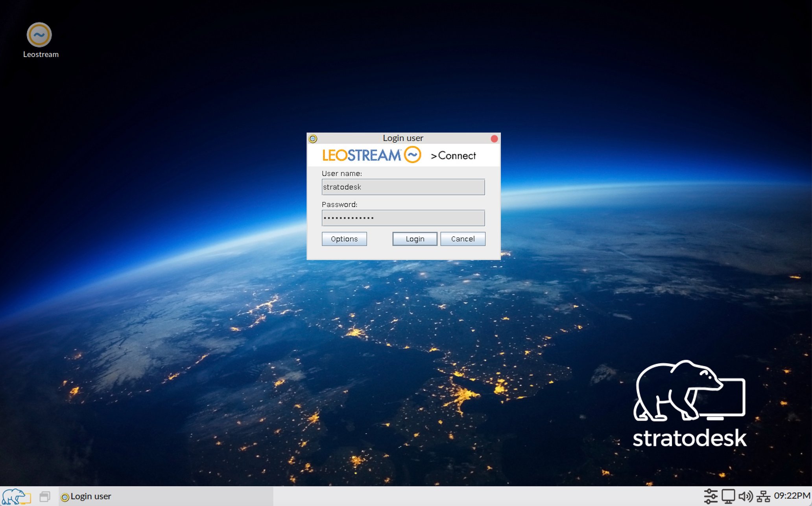Click the configuration sliders icon in the tray
This screenshot has width=812, height=506.
711,496
